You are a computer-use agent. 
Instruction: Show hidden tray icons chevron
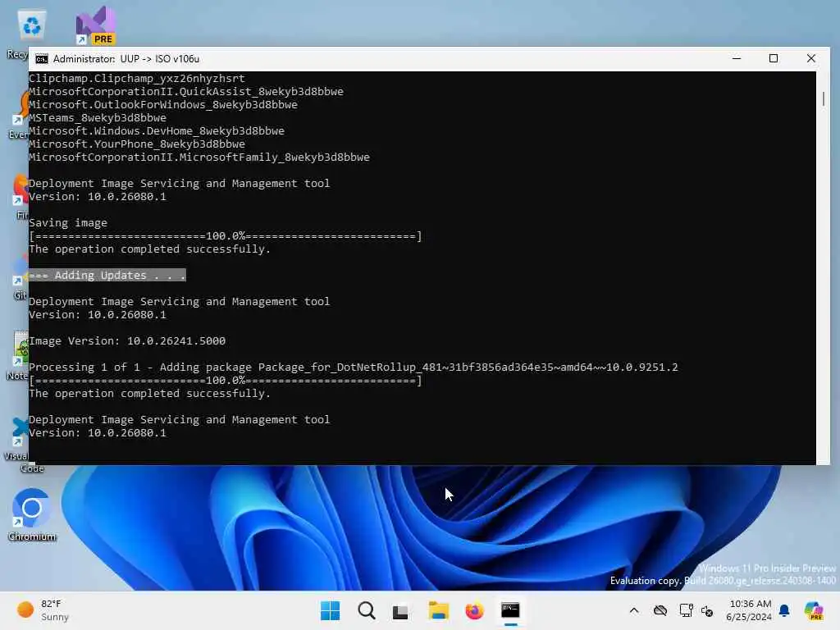coord(634,610)
